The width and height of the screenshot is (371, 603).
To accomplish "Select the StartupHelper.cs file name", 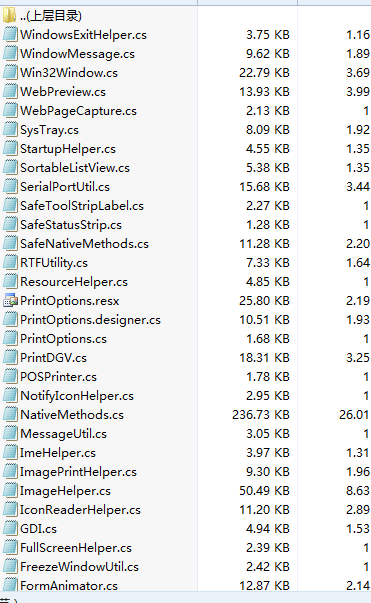I will click(68, 149).
